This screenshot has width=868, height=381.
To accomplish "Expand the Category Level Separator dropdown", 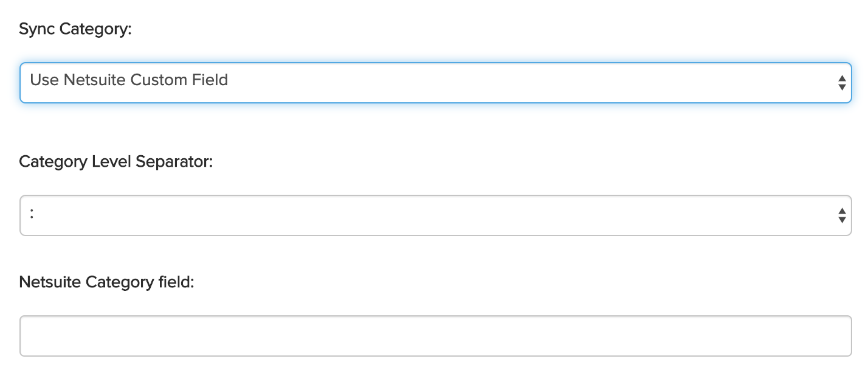I will 435,215.
